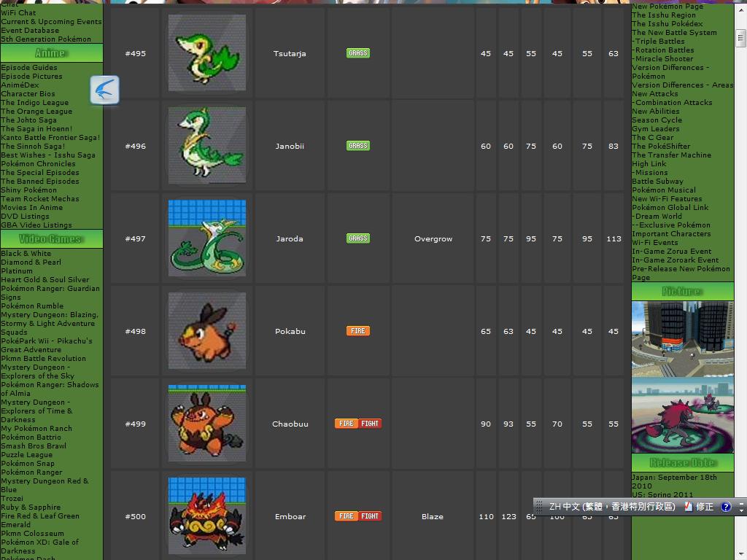Open the Chaobuu sprite image
747x560 pixels.
[x=207, y=424]
